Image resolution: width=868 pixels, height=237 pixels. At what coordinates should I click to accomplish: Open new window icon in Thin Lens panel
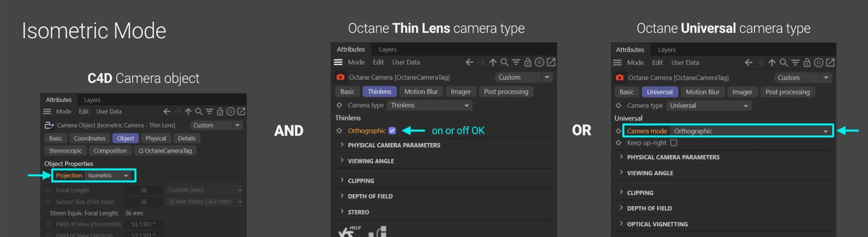click(x=551, y=62)
